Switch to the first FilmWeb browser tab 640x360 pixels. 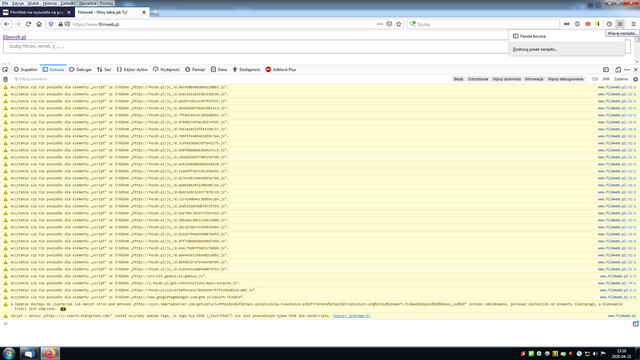(x=37, y=12)
